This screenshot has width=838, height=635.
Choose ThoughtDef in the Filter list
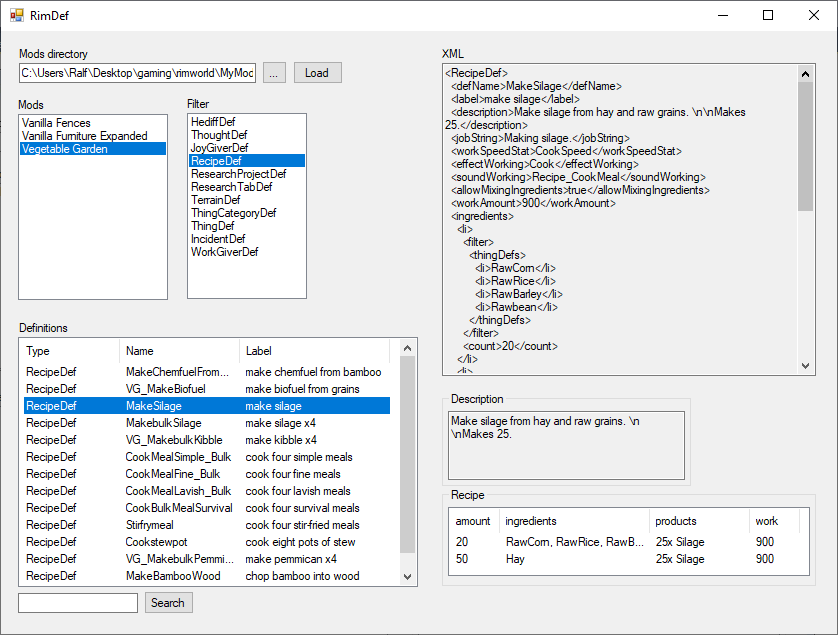247,135
